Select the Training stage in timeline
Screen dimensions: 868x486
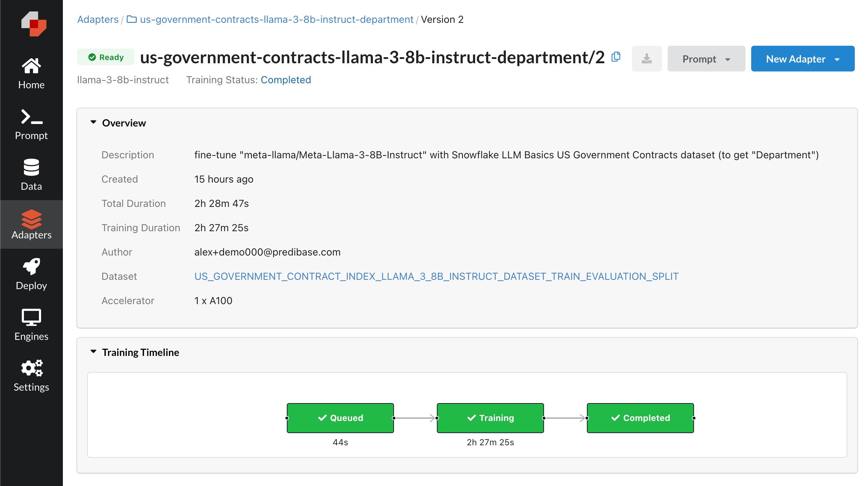pyautogui.click(x=490, y=418)
